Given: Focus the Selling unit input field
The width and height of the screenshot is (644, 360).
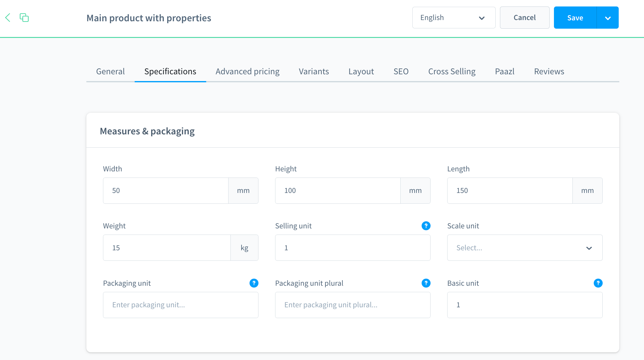Looking at the screenshot, I should pos(353,248).
